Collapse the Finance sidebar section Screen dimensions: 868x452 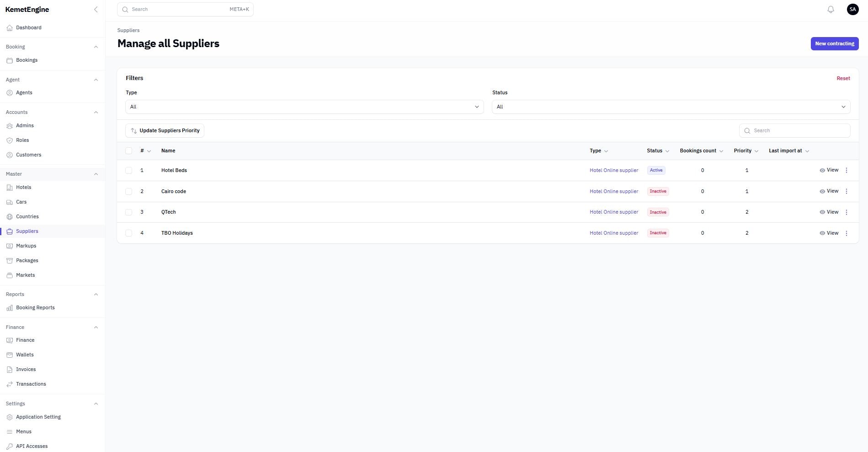(96, 327)
